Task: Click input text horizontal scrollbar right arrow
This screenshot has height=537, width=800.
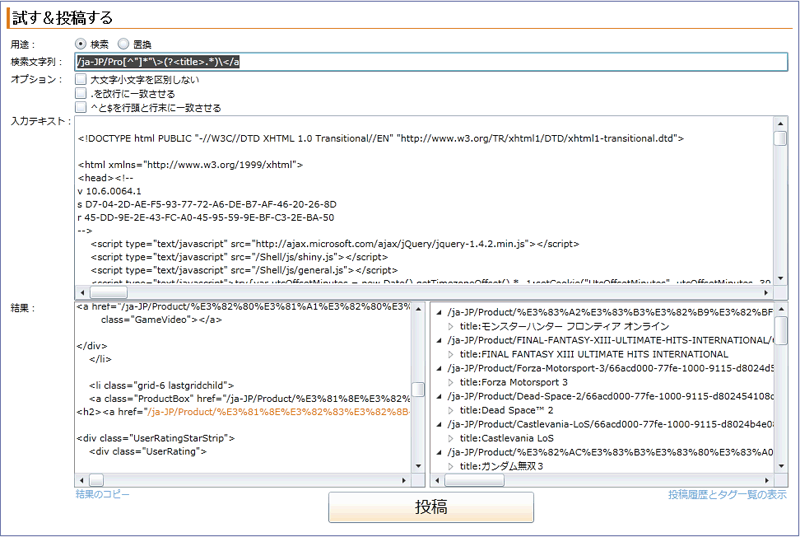Action: (x=766, y=293)
